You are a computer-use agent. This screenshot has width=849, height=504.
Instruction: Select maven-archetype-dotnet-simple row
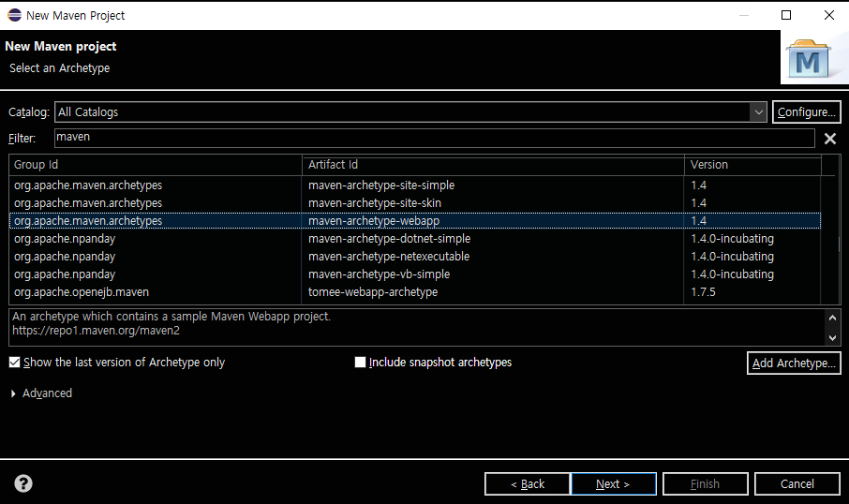(x=415, y=239)
